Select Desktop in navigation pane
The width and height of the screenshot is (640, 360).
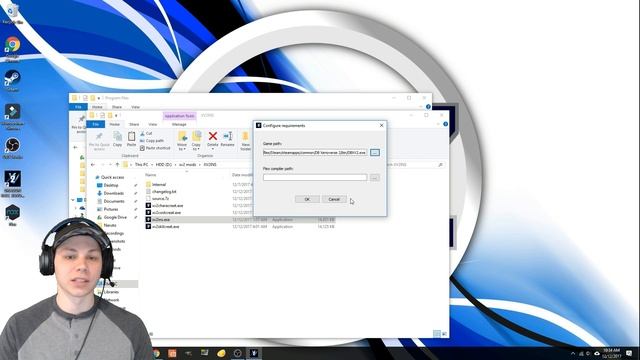click(x=111, y=185)
